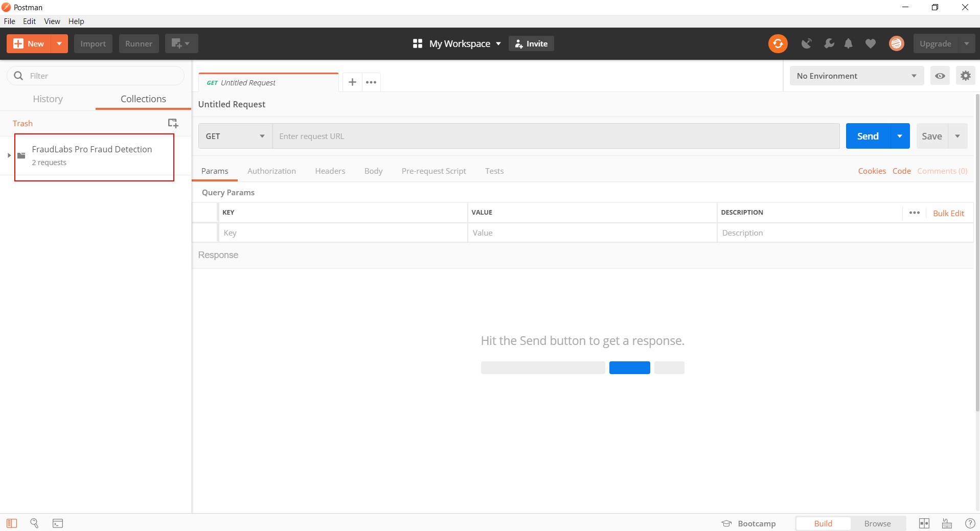Open the Cookies link

coord(872,171)
